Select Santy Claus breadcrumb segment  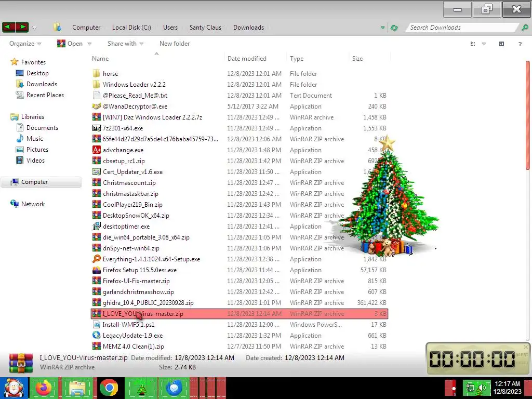(205, 28)
